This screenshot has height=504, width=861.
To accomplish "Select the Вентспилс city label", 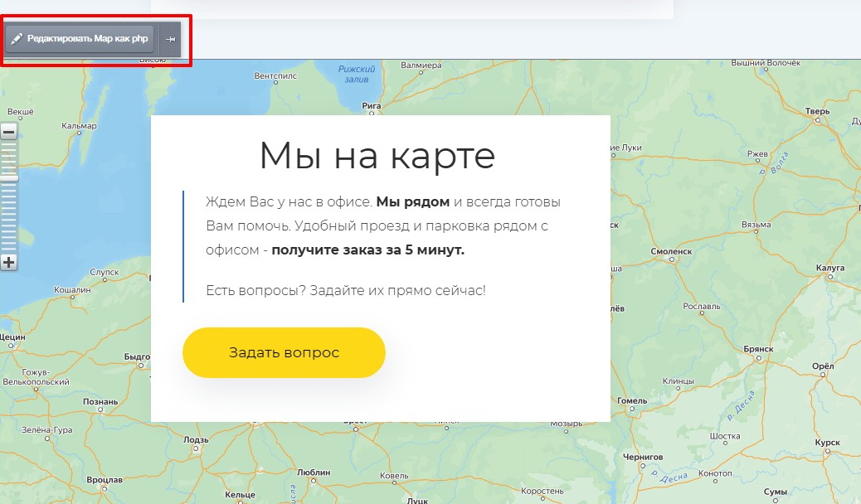I will (x=275, y=75).
